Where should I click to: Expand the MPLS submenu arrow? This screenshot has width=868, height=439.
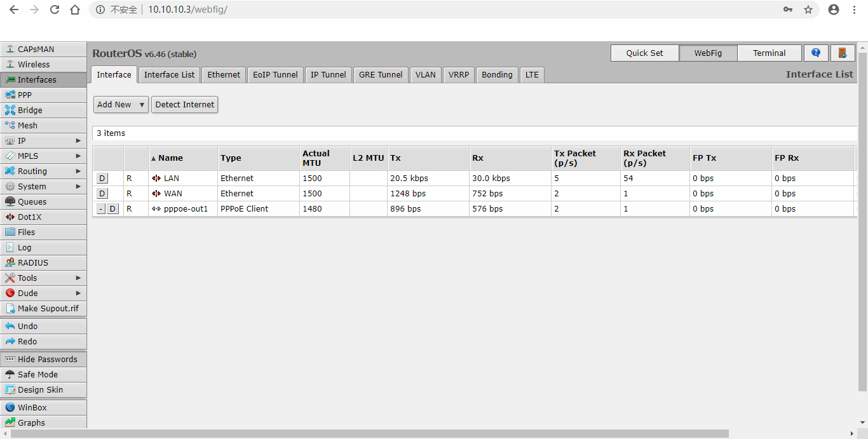78,156
